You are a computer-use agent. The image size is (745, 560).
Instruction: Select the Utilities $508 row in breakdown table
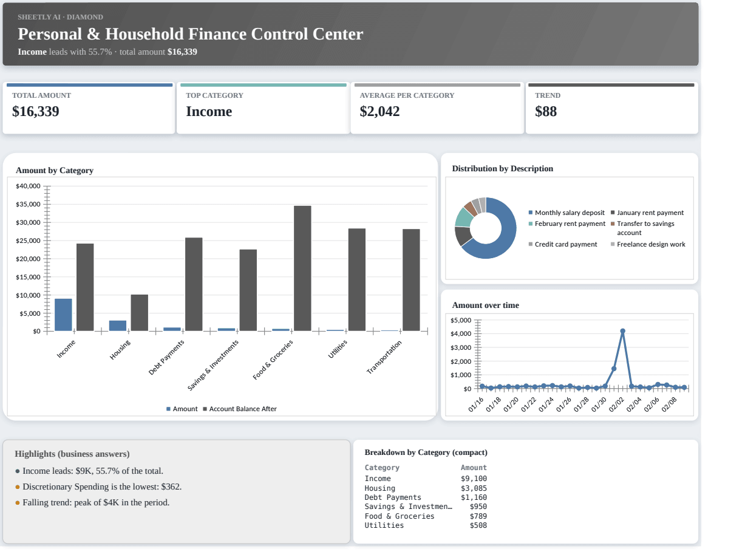426,525
